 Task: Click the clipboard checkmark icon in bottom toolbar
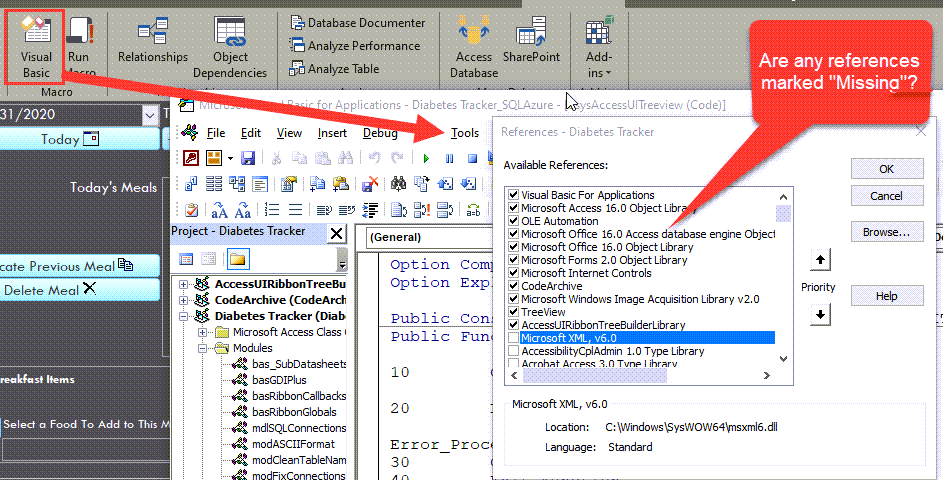click(x=191, y=210)
